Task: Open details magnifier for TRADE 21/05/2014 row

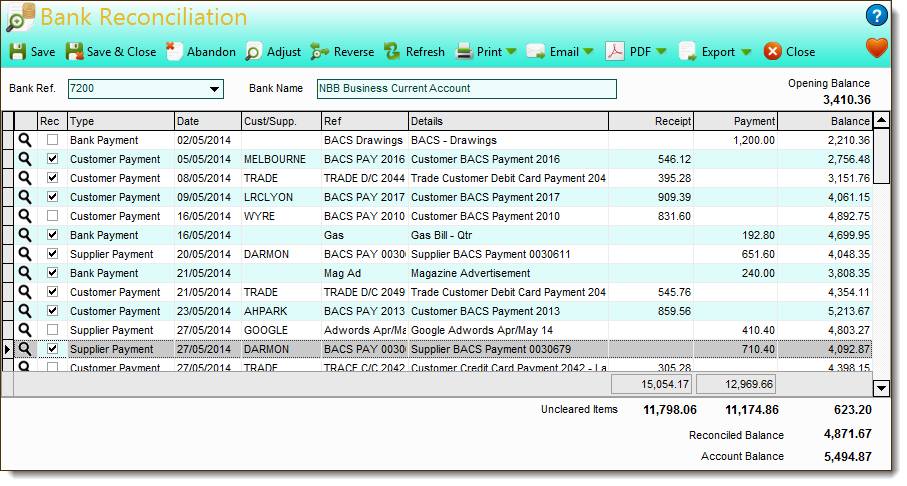Action: click(x=25, y=292)
